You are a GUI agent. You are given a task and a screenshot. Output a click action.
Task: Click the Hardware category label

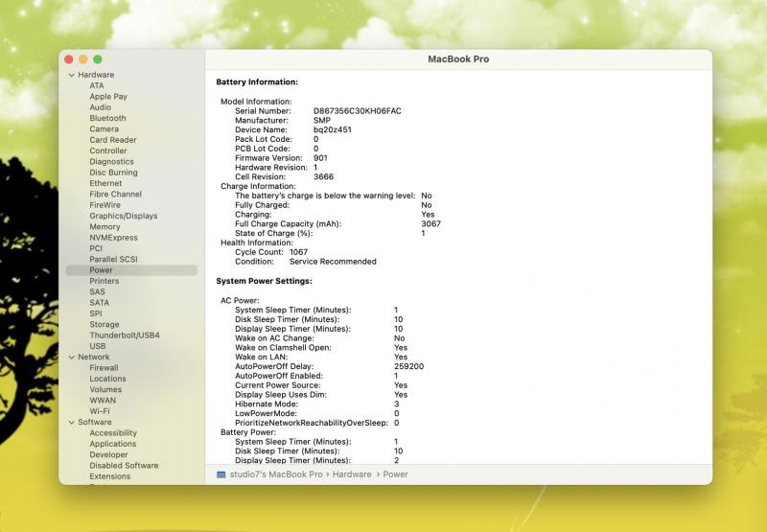(x=96, y=75)
